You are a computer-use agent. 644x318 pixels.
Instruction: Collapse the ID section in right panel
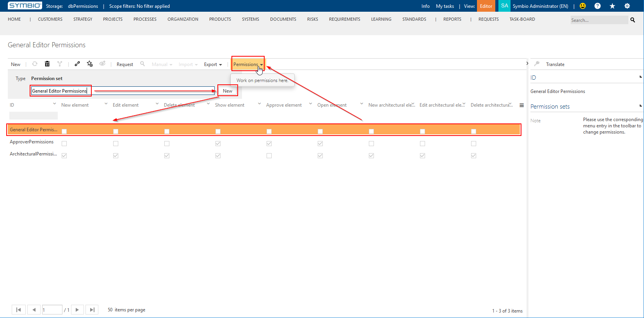click(x=640, y=77)
